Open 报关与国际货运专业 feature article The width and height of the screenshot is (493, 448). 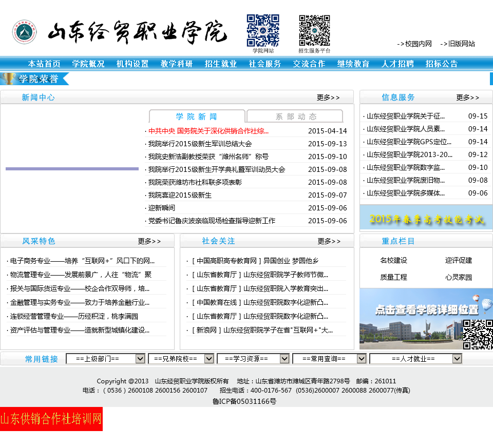pos(80,288)
